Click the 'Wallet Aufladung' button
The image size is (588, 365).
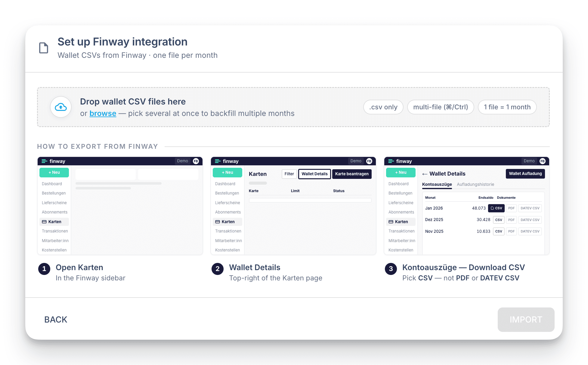tap(525, 173)
